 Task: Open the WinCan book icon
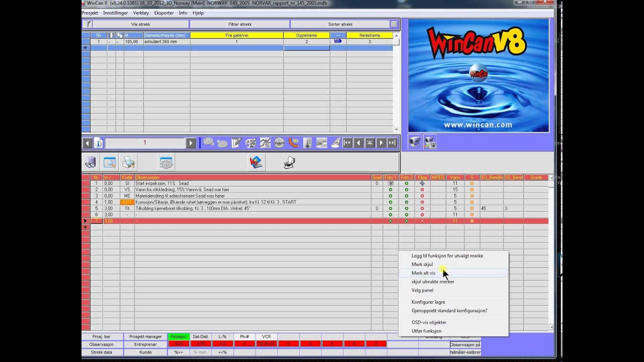click(x=256, y=162)
